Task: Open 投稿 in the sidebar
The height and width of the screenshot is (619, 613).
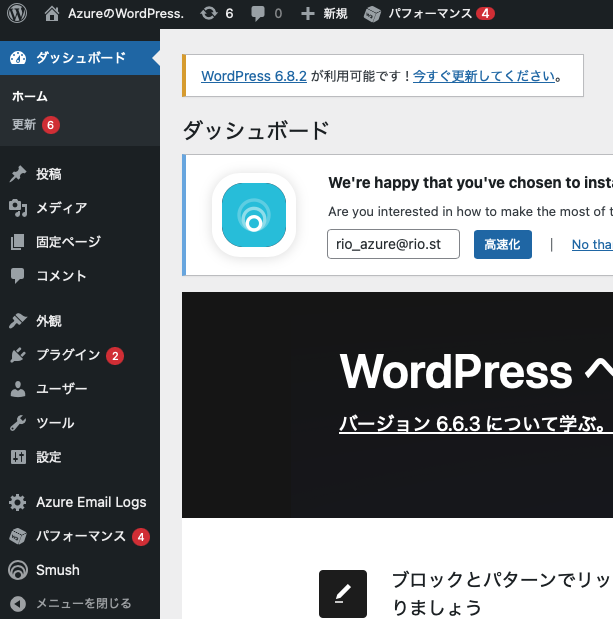Action: pyautogui.click(x=49, y=174)
